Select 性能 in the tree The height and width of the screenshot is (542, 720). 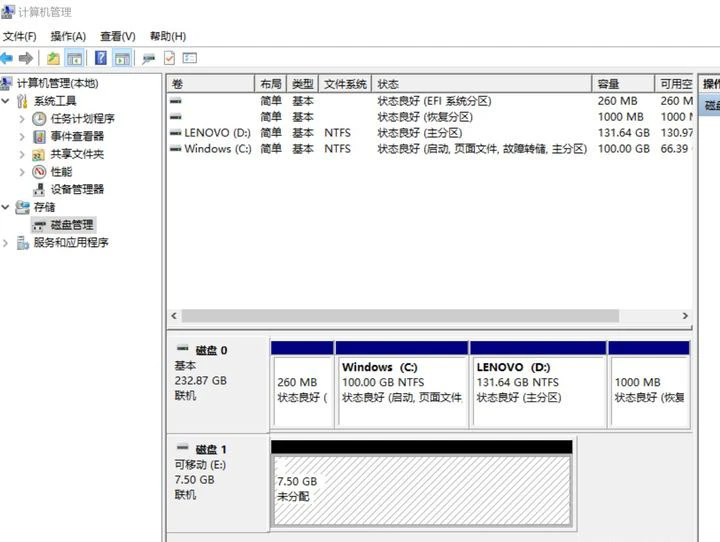tap(61, 172)
